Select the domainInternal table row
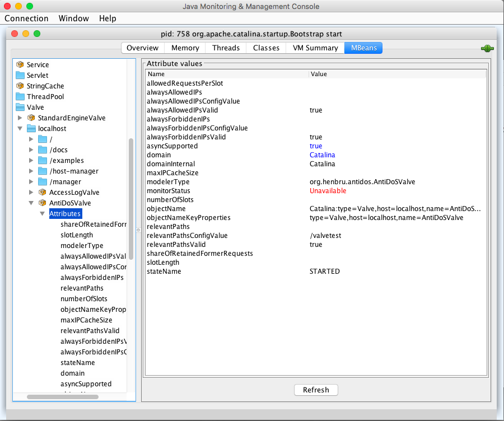 pyautogui.click(x=316, y=163)
